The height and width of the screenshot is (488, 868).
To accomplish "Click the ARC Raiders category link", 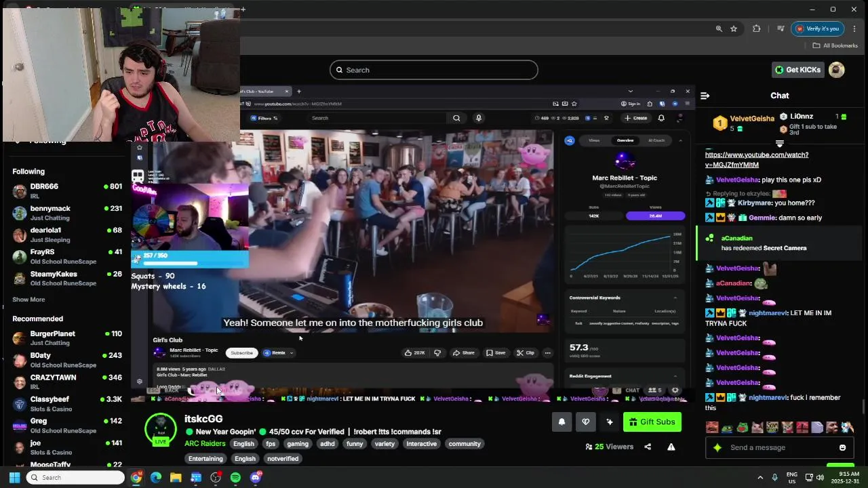I will [x=205, y=444].
